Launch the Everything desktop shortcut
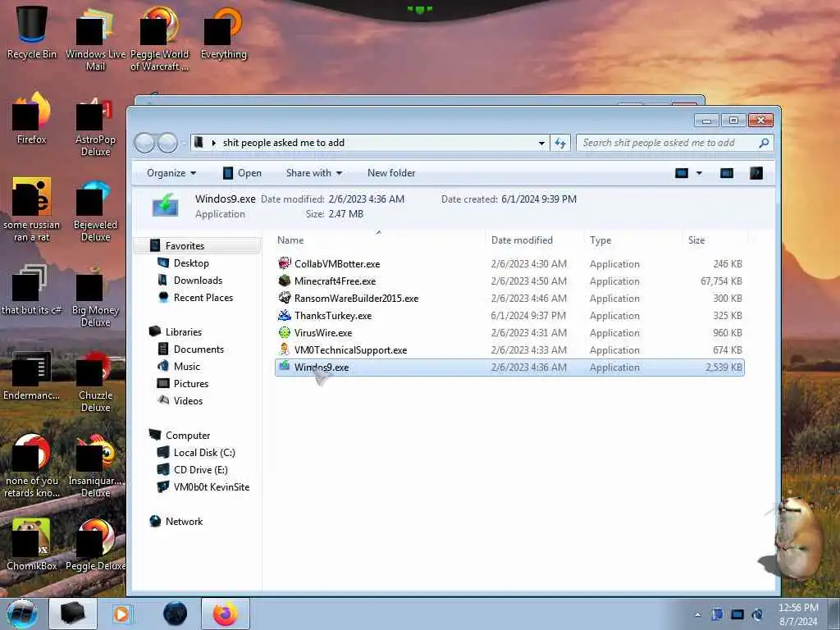 pyautogui.click(x=223, y=32)
